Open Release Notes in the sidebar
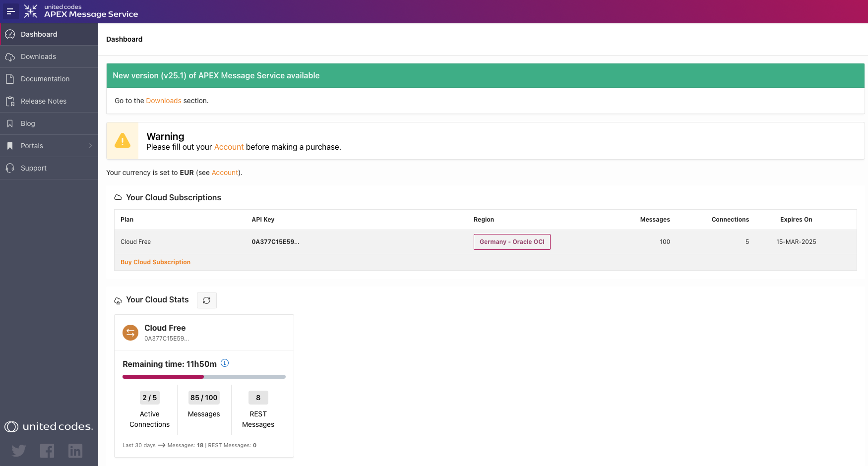The height and width of the screenshot is (466, 868). click(49, 101)
